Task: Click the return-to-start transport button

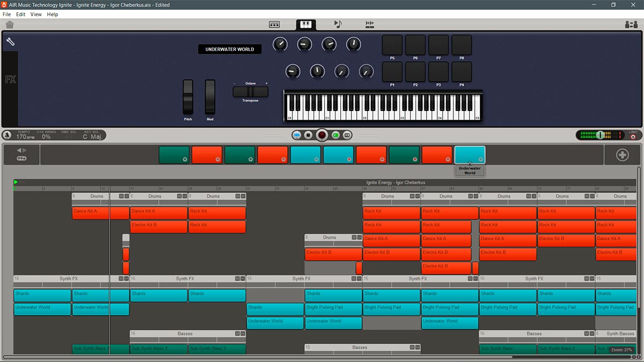Action: (x=297, y=135)
